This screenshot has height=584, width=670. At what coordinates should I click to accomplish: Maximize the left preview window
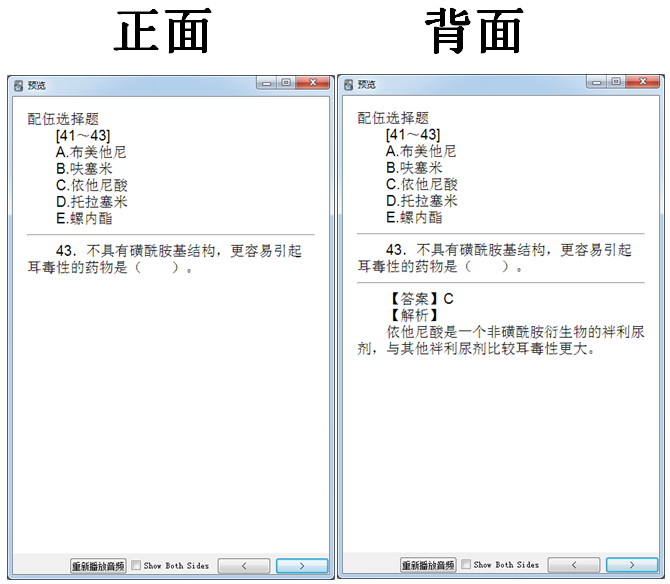click(x=286, y=82)
